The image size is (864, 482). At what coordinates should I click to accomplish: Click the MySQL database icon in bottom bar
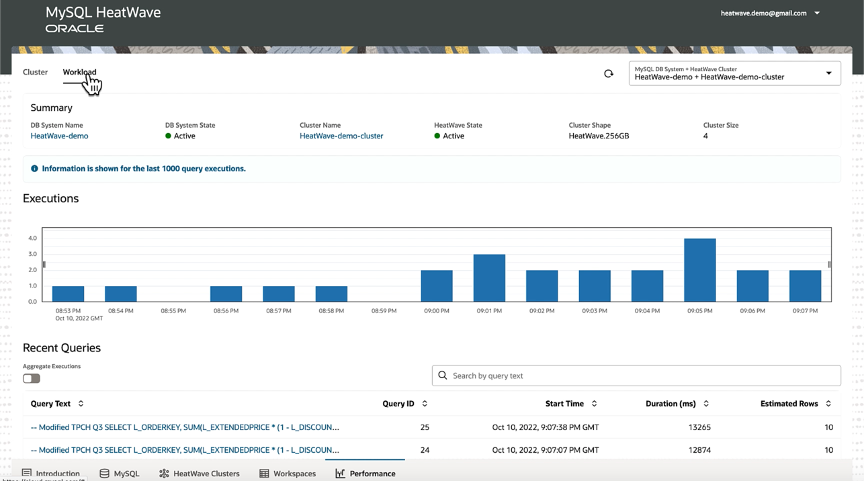tap(104, 474)
